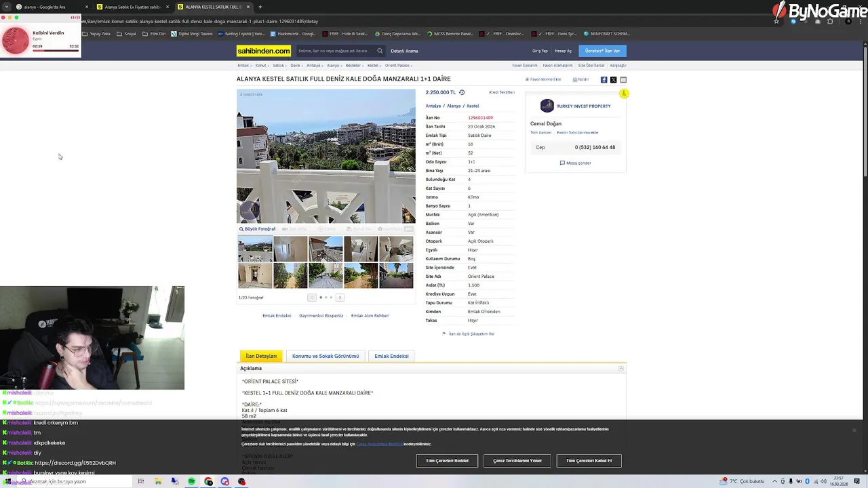Switch to Alanya Satılık Ev Fiyatları tab
Screen dimensions: 868x488
tap(132, 7)
